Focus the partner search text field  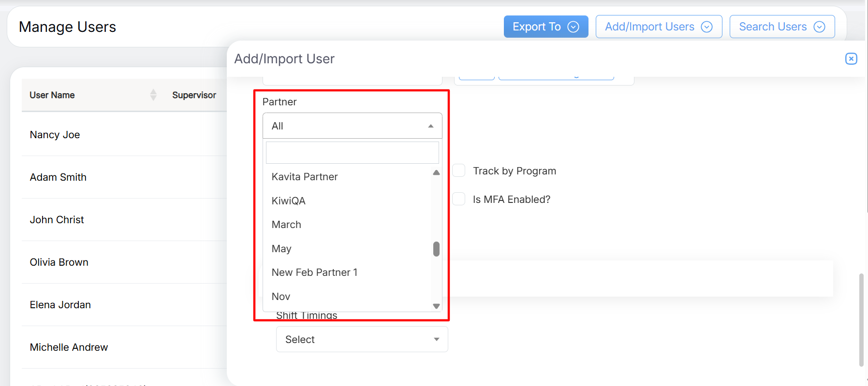pyautogui.click(x=352, y=153)
